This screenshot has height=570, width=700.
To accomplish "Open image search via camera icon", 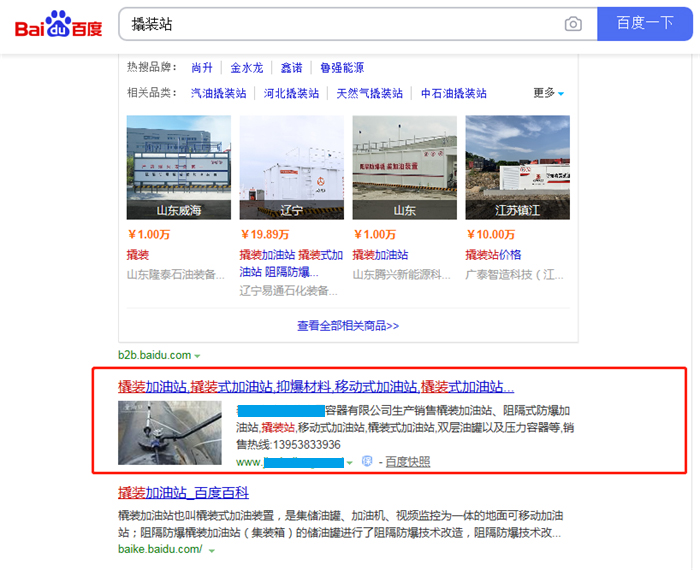I will (573, 24).
